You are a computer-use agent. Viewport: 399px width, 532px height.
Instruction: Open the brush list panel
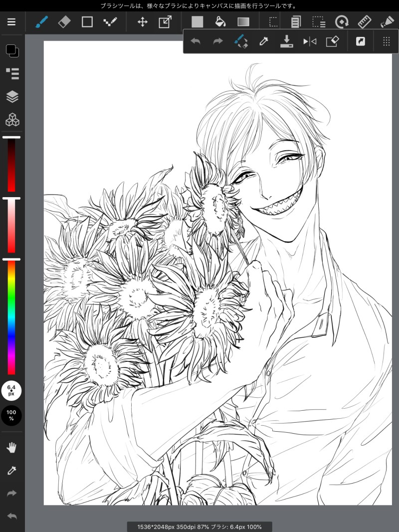(12, 73)
